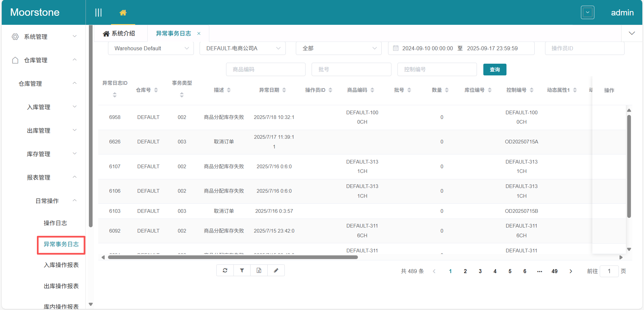Sort table by 异常日期 column
The height and width of the screenshot is (310, 644).
[x=284, y=90]
